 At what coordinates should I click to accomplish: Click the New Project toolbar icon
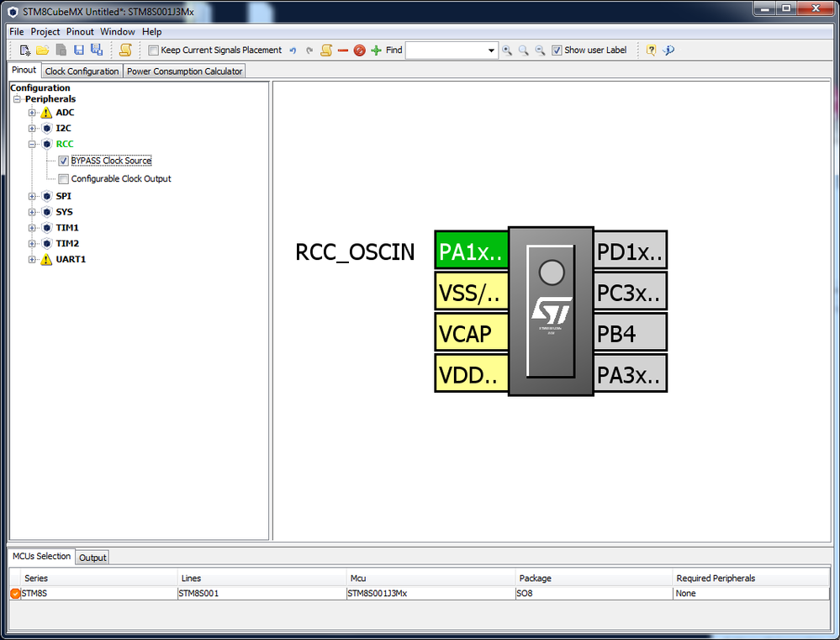point(25,50)
